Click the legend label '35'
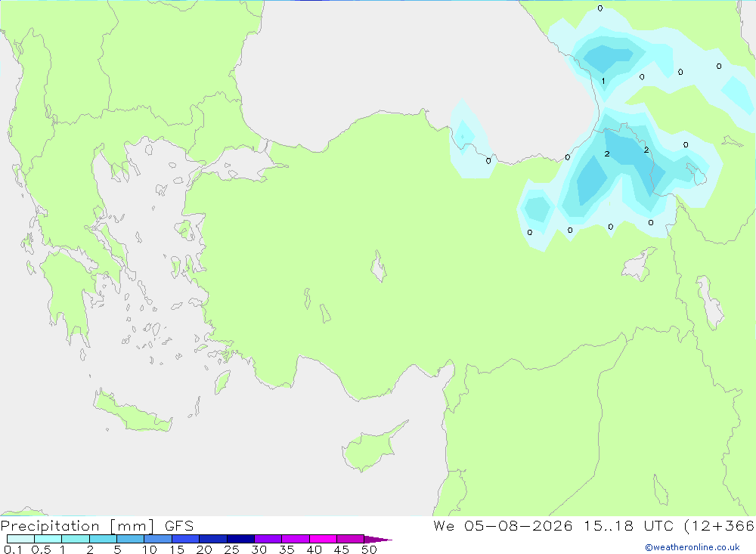This screenshot has width=756, height=554. (x=287, y=549)
